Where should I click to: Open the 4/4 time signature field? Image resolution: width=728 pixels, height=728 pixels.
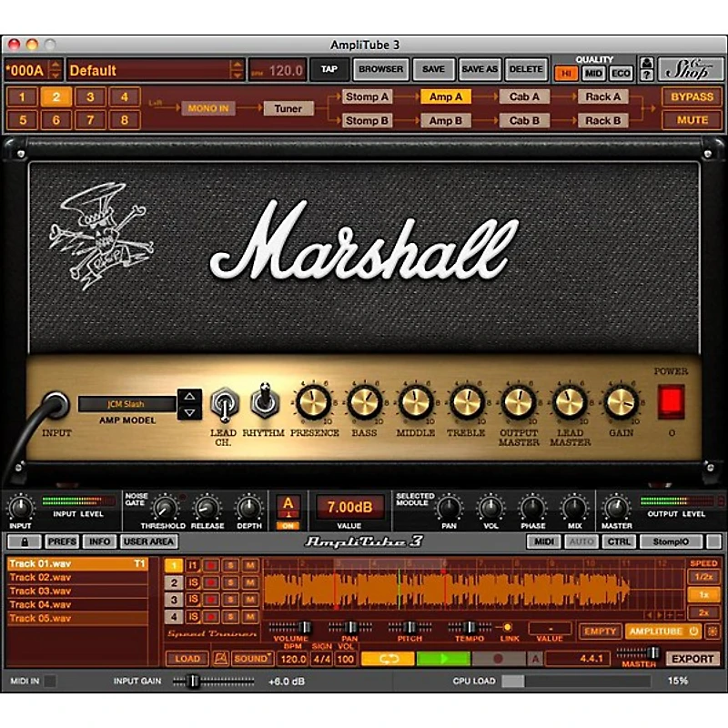[x=322, y=659]
